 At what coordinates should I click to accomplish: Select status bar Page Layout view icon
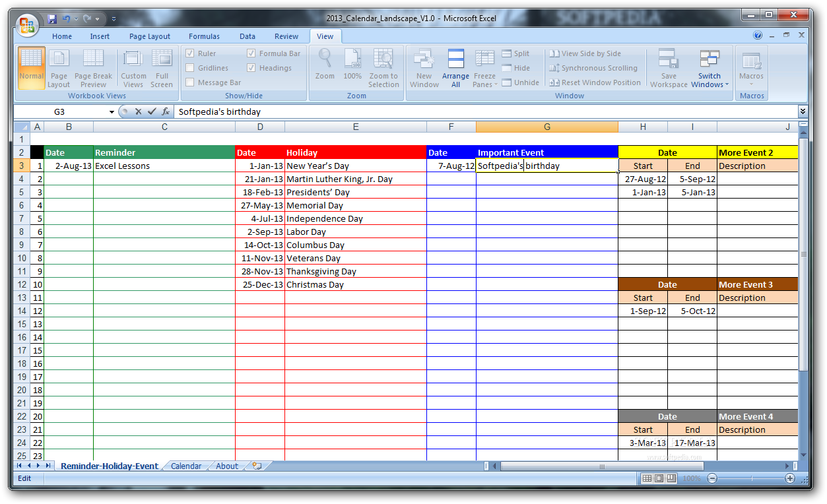[659, 478]
